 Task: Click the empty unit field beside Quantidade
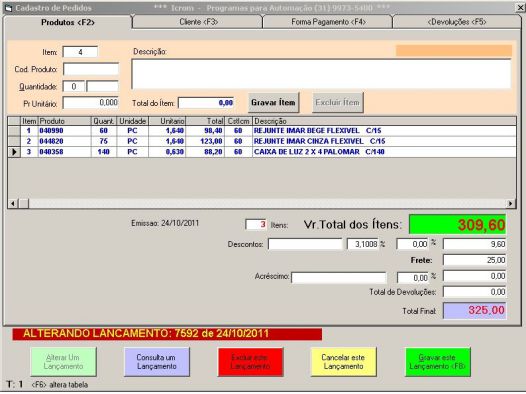click(x=102, y=87)
